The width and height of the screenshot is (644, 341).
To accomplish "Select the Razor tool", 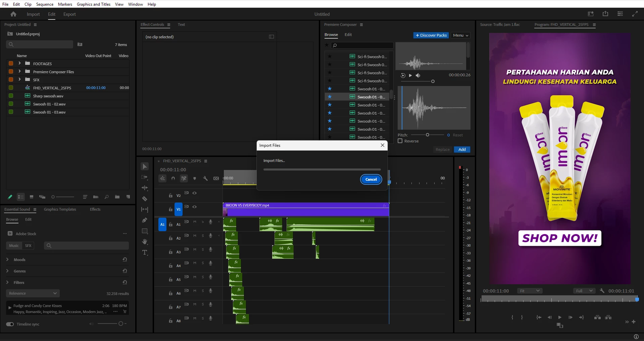I will [x=145, y=199].
